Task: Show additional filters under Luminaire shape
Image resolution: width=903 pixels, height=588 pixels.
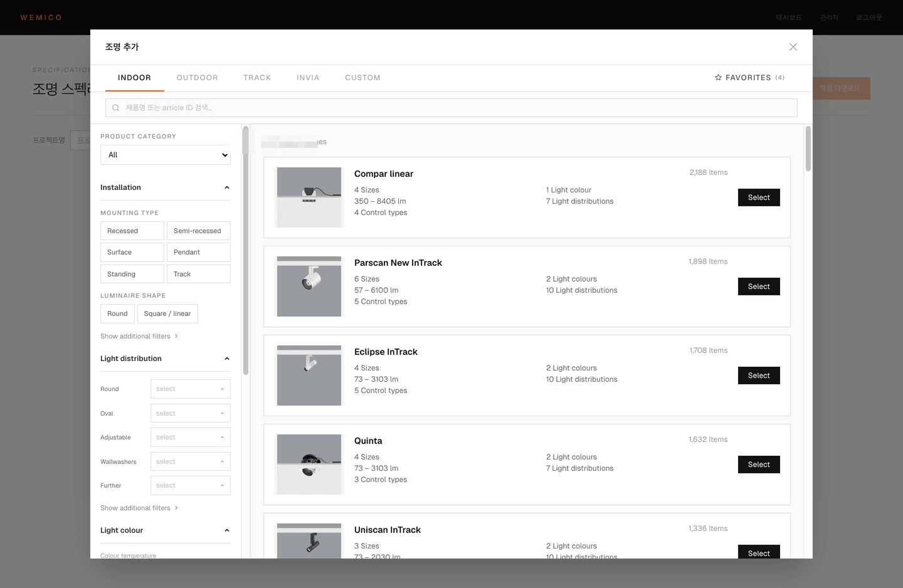Action: (139, 336)
